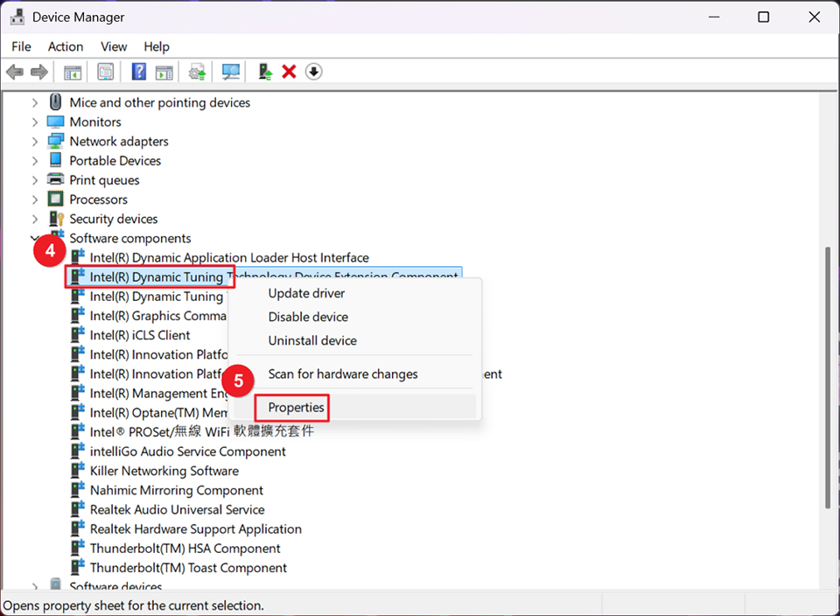Click the down-arrow Disable device toolbar icon
The height and width of the screenshot is (616, 840).
click(314, 71)
